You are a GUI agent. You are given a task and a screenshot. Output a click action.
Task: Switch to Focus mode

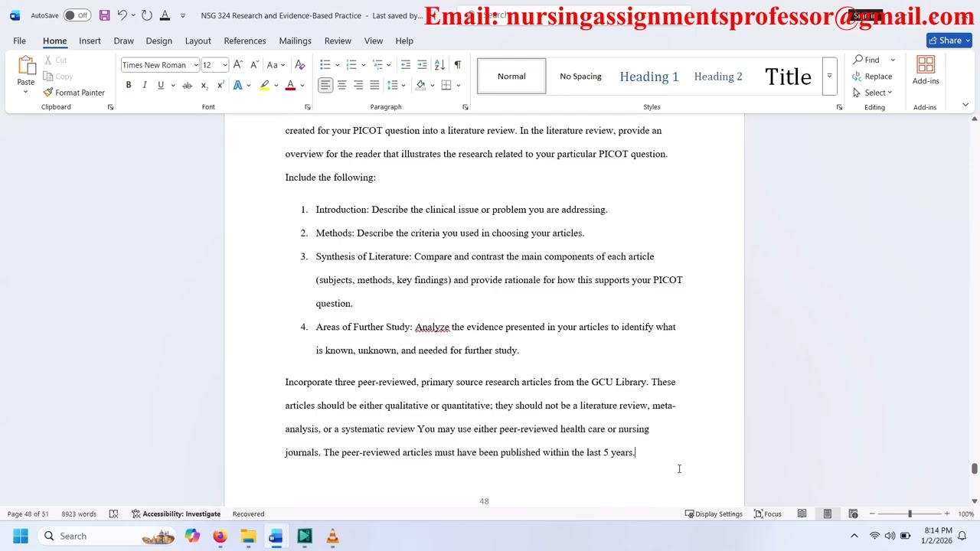tap(768, 514)
